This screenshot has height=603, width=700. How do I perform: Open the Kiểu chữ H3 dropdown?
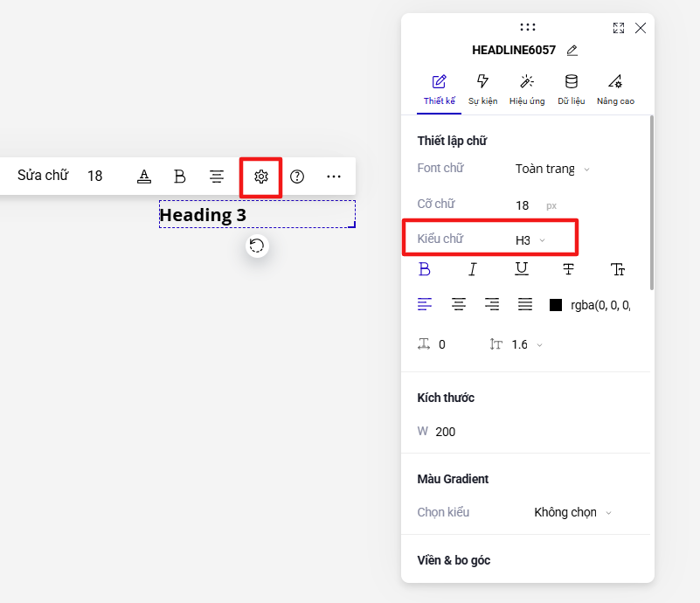coord(530,240)
